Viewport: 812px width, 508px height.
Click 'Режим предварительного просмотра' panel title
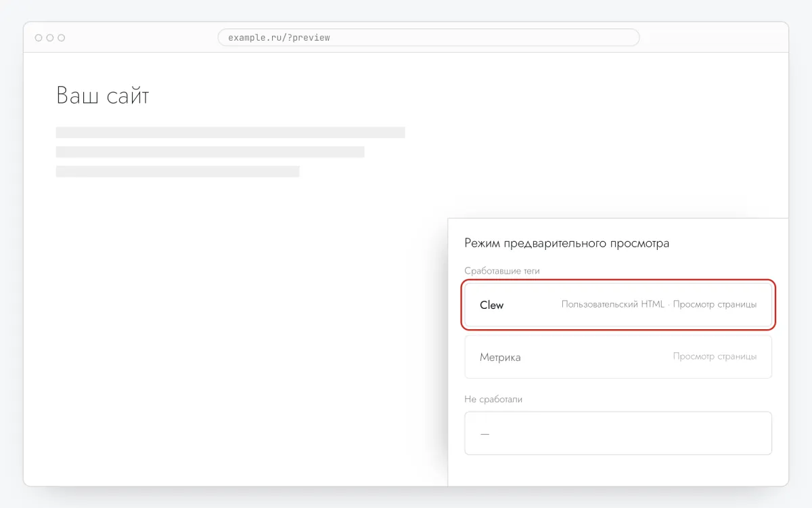point(567,243)
